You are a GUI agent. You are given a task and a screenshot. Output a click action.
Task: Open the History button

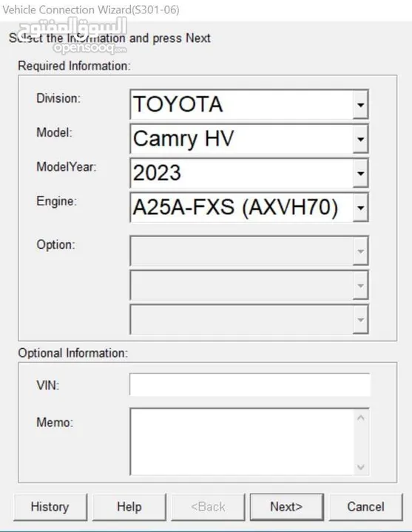pyautogui.click(x=50, y=507)
